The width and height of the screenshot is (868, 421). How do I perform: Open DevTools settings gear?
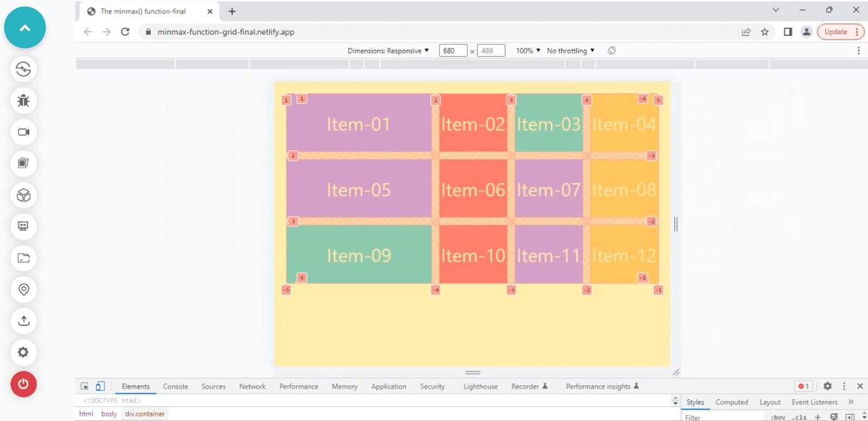point(827,386)
